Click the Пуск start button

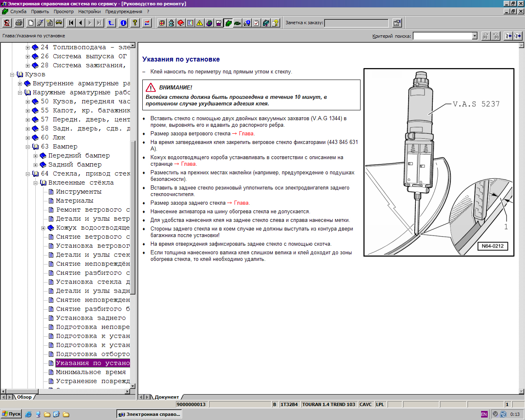(11, 414)
